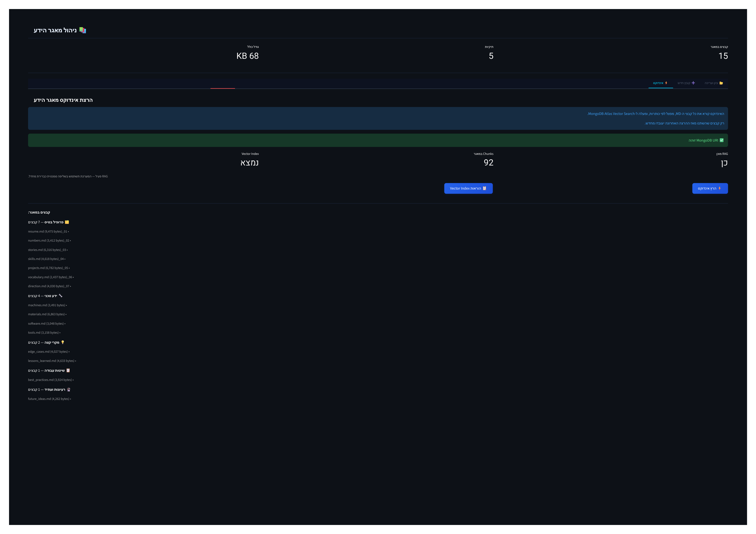This screenshot has width=756, height=534.
Task: Click the 01_resume.md file entry
Action: point(48,231)
